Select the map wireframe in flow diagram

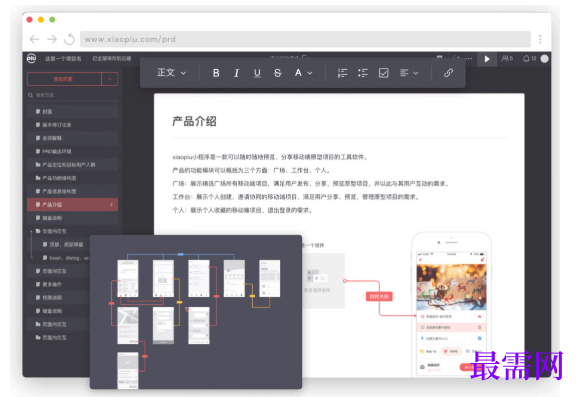pyautogui.click(x=128, y=325)
